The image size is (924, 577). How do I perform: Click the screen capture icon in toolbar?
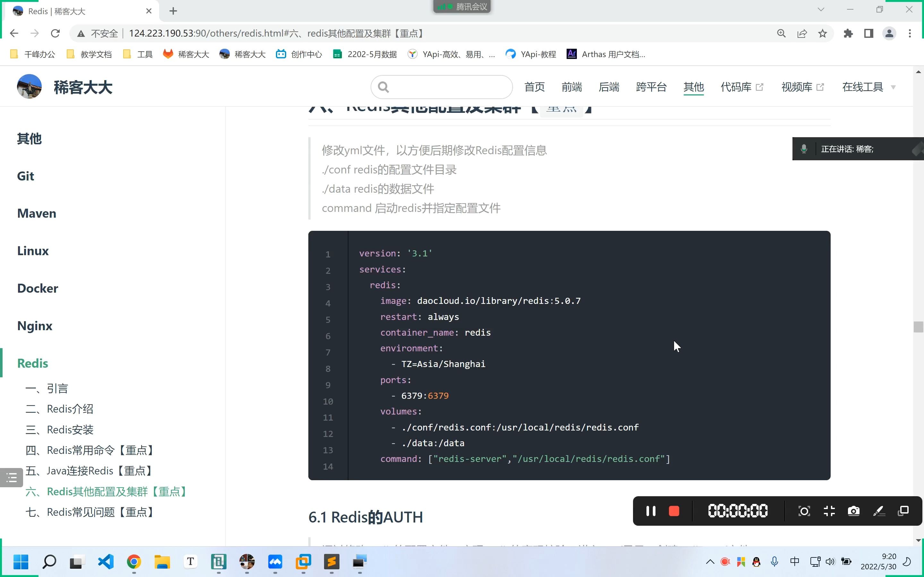tap(853, 511)
